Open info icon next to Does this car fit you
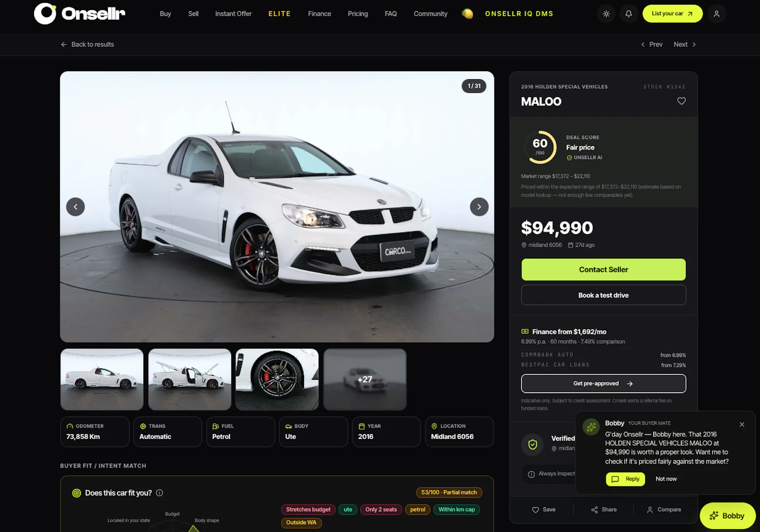 click(x=160, y=493)
